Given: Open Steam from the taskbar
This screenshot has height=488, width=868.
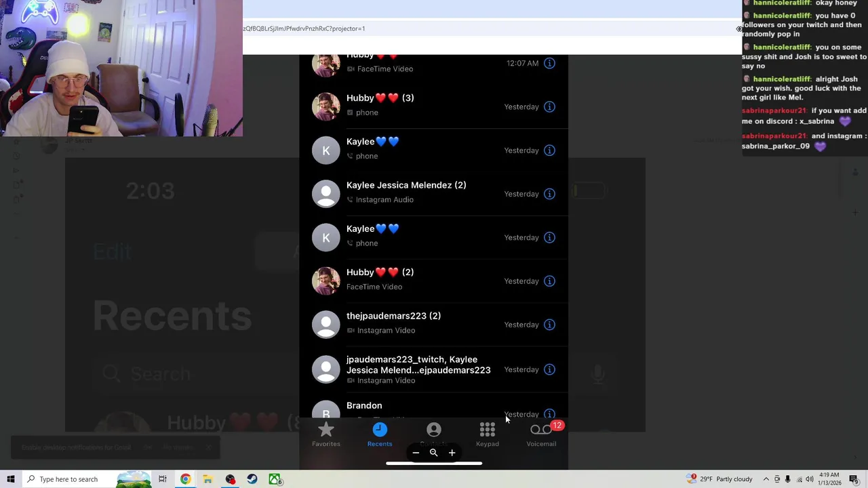Looking at the screenshot, I should 252,479.
